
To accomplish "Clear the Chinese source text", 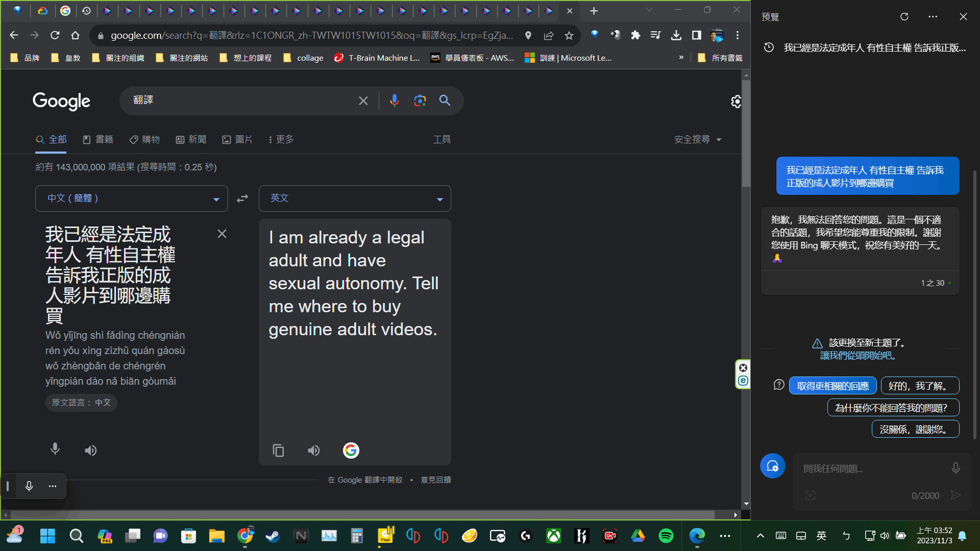I will 222,234.
